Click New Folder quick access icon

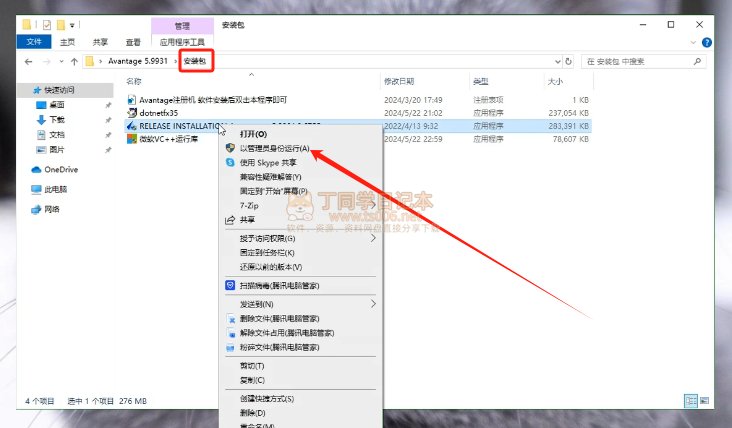61,25
